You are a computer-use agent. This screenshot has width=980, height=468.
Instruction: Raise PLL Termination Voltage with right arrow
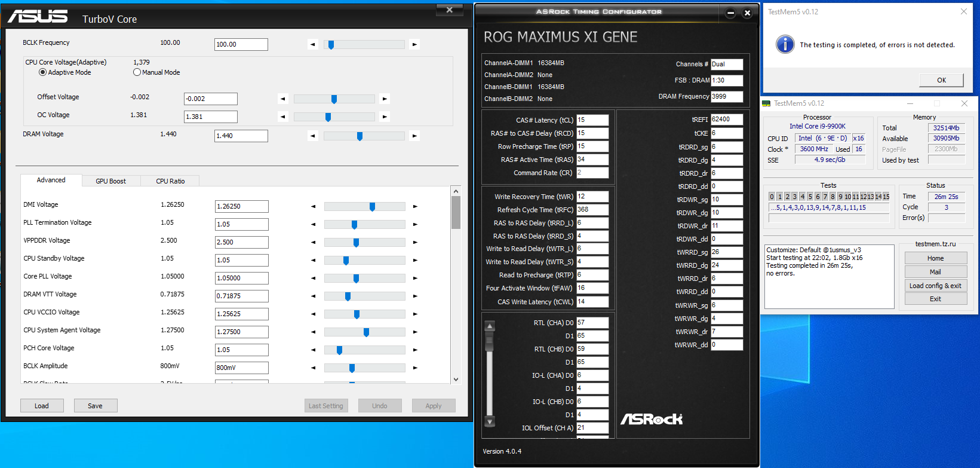click(x=415, y=224)
